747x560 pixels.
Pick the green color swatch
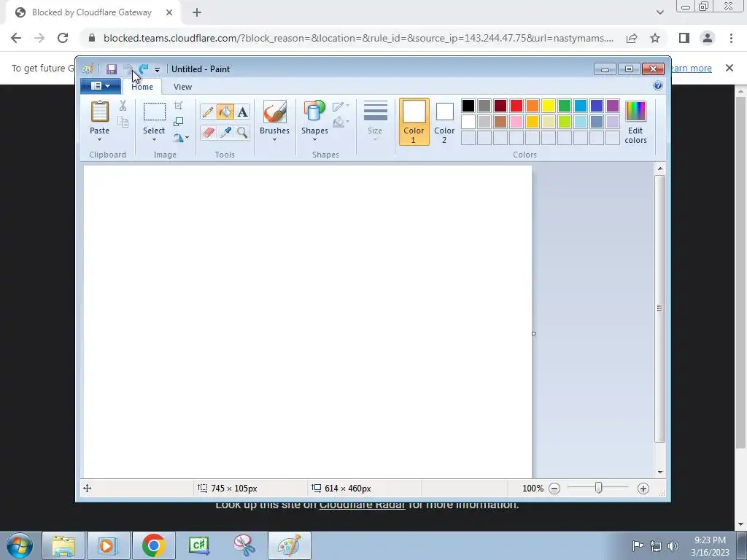click(x=565, y=106)
